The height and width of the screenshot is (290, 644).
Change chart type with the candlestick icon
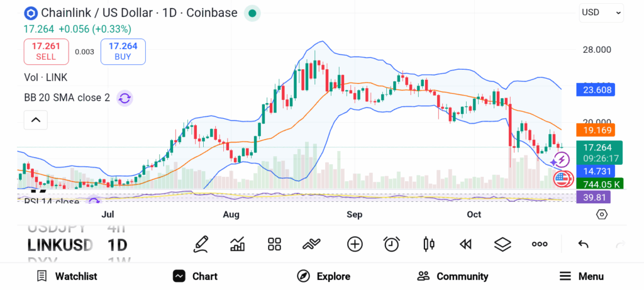coord(429,244)
